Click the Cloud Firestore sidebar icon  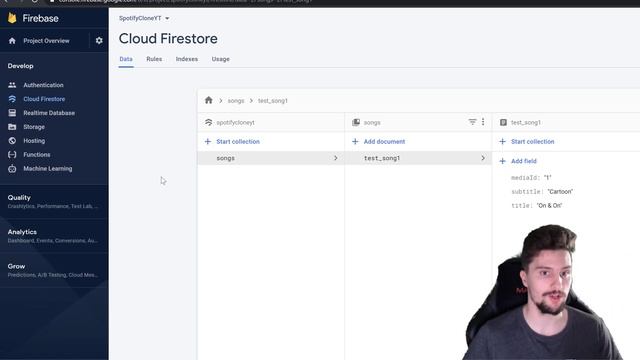tap(12, 99)
